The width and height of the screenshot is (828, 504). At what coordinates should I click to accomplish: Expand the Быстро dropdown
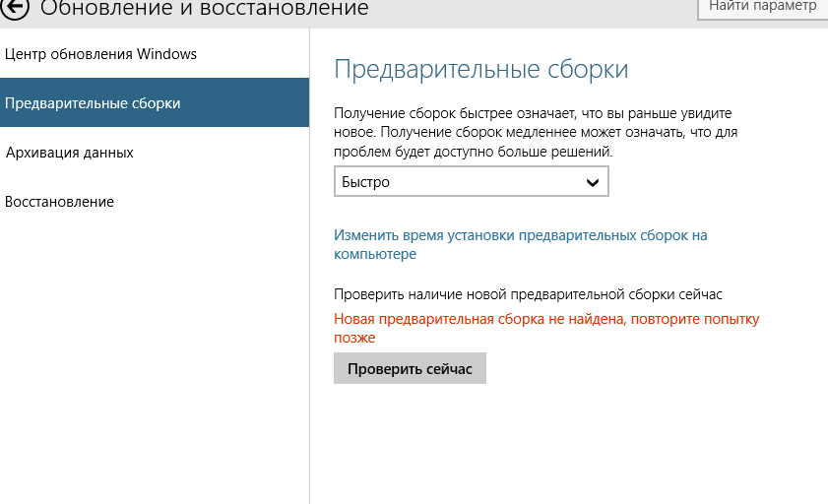point(471,181)
